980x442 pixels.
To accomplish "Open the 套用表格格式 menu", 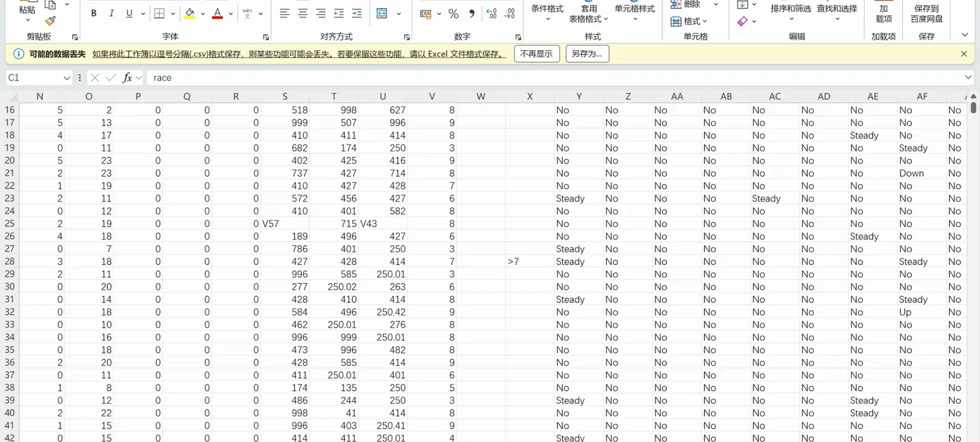I will pyautogui.click(x=589, y=14).
